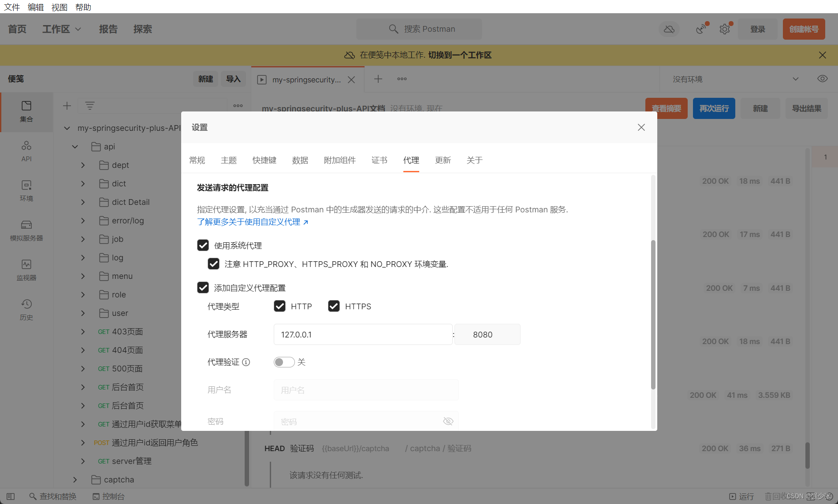Click the Sign In button

[758, 29]
